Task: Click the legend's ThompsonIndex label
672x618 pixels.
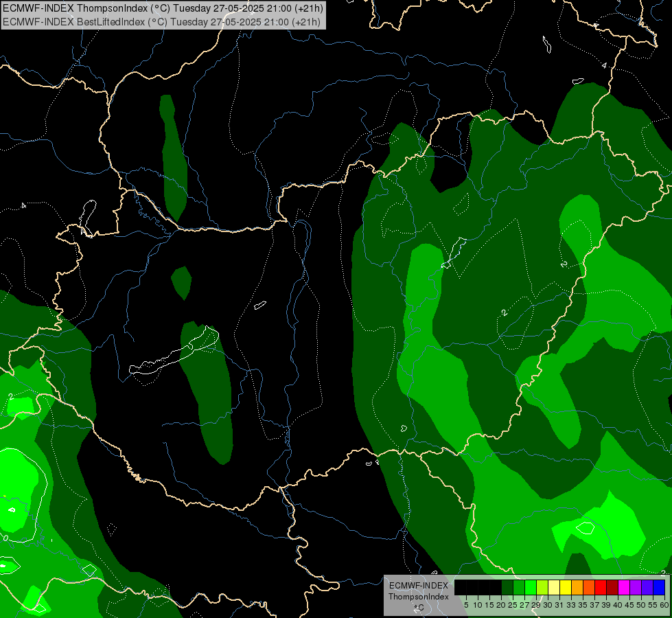Action: click(419, 597)
